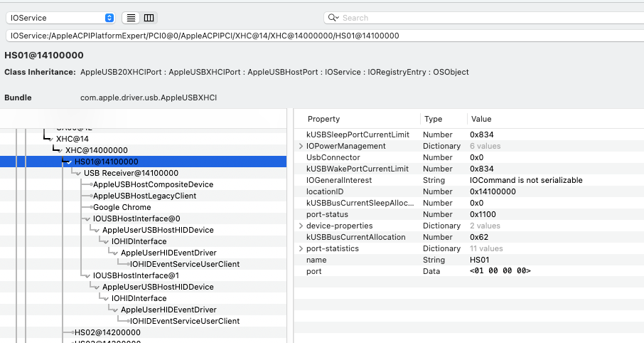Collapse the USB Receiver@14100000 node
The image size is (644, 343).
[78, 173]
